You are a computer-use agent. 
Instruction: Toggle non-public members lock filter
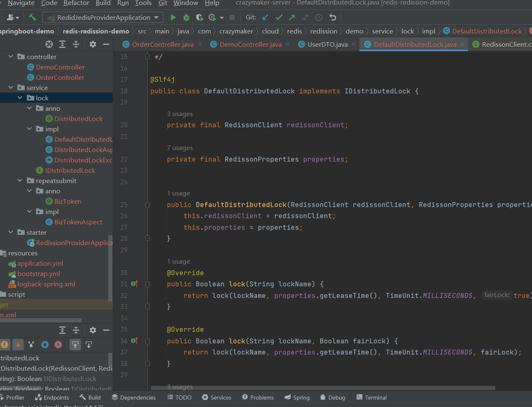coord(18,345)
